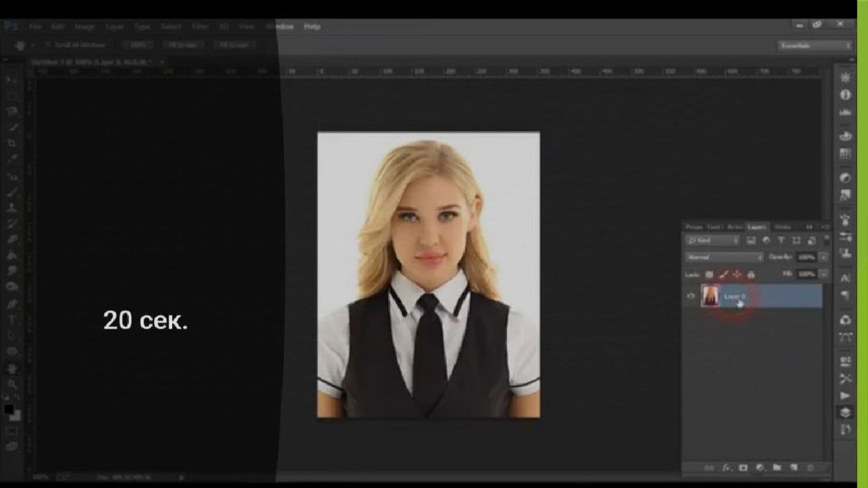Toggle Quick Mask mode

point(12,431)
